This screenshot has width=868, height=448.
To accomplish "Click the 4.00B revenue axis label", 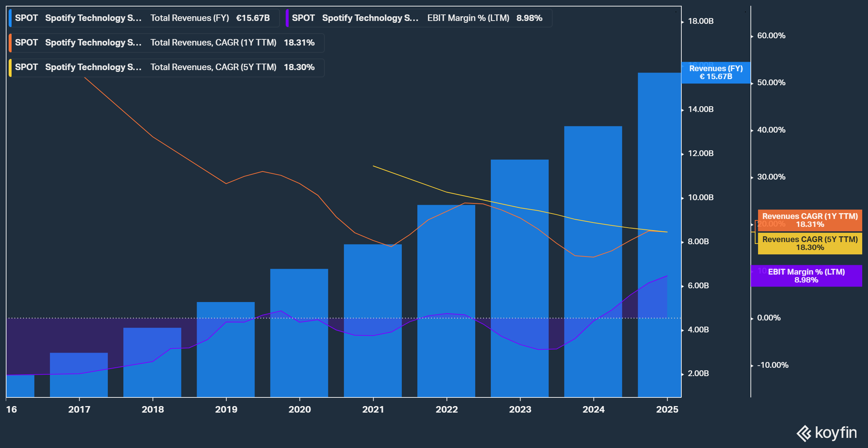I will point(698,329).
